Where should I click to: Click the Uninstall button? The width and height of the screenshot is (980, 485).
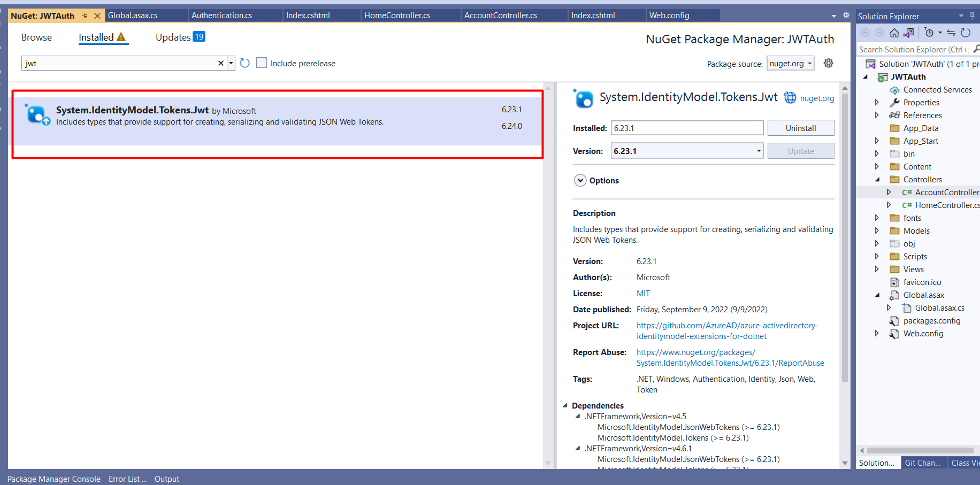(801, 128)
